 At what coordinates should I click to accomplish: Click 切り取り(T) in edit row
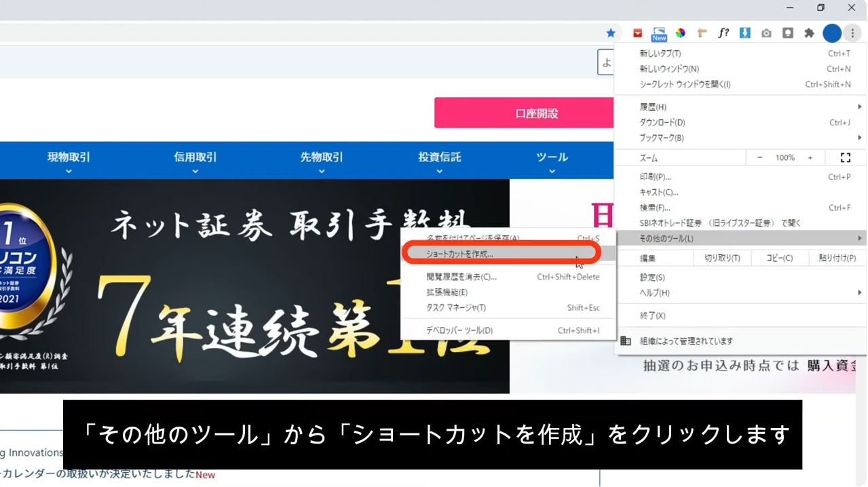click(x=722, y=258)
